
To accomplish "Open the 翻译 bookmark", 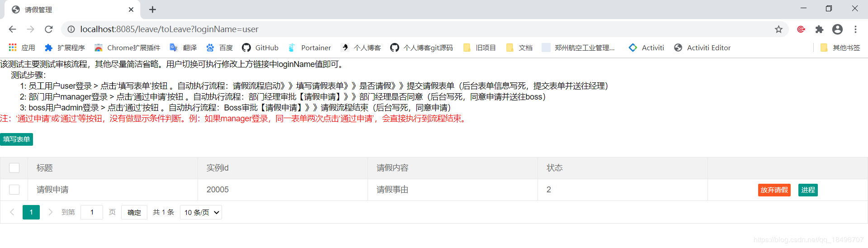I will click(x=183, y=48).
